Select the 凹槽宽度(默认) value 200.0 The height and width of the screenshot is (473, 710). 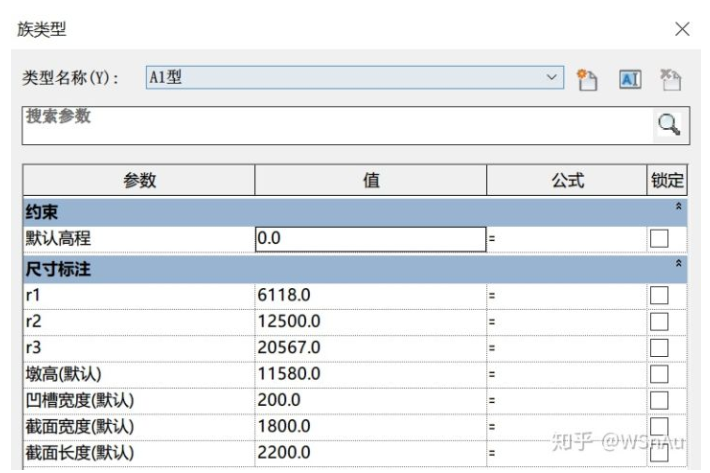tap(369, 400)
